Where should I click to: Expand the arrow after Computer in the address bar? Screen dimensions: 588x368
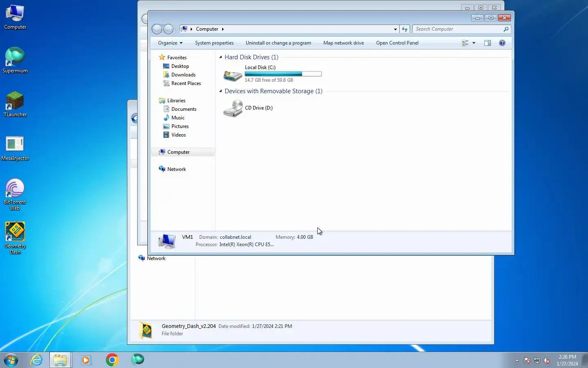(223, 29)
